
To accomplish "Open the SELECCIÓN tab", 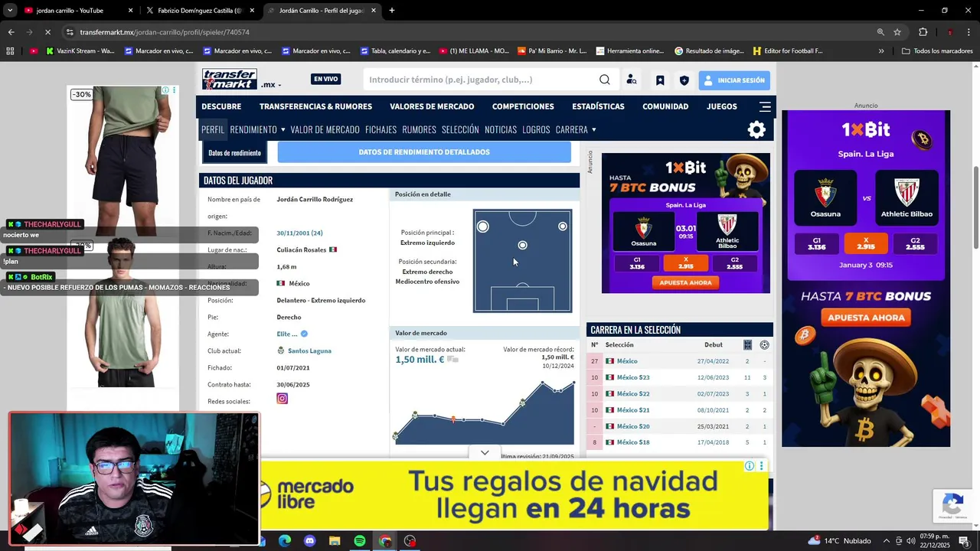I will click(x=460, y=129).
